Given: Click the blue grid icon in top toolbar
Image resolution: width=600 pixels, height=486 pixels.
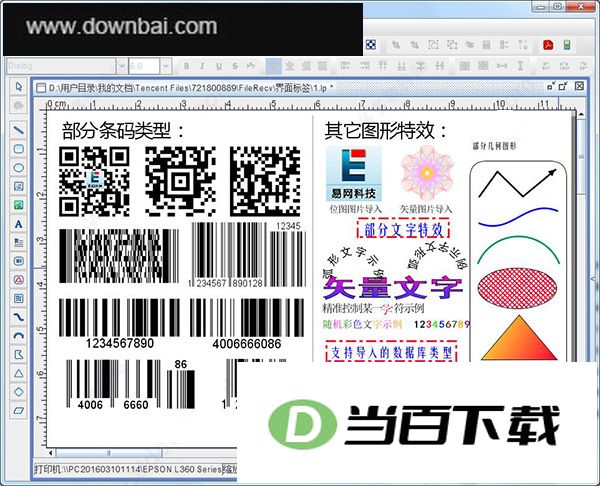Looking at the screenshot, I should 370,45.
